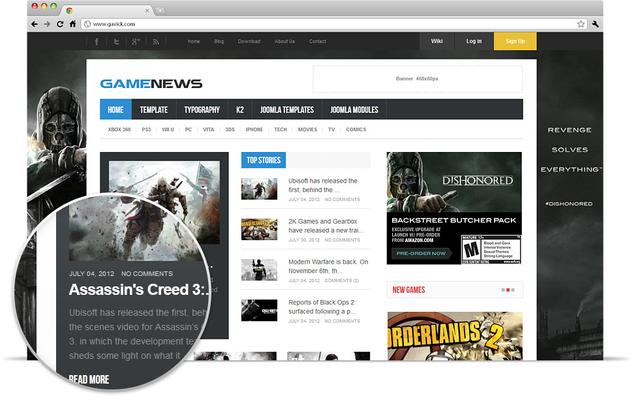
Task: Click the Log in button
Action: coord(474,41)
